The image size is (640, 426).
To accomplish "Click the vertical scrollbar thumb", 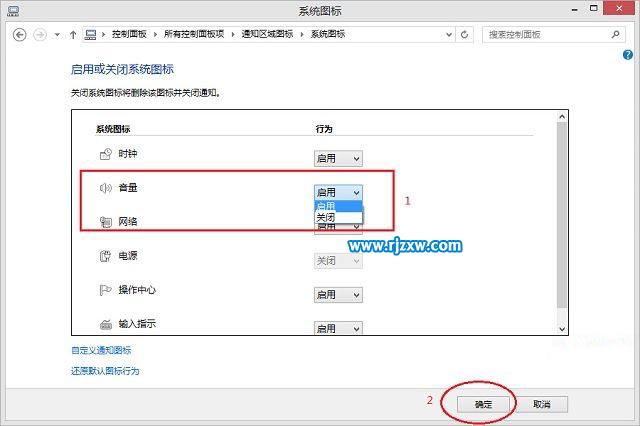I will point(562,215).
